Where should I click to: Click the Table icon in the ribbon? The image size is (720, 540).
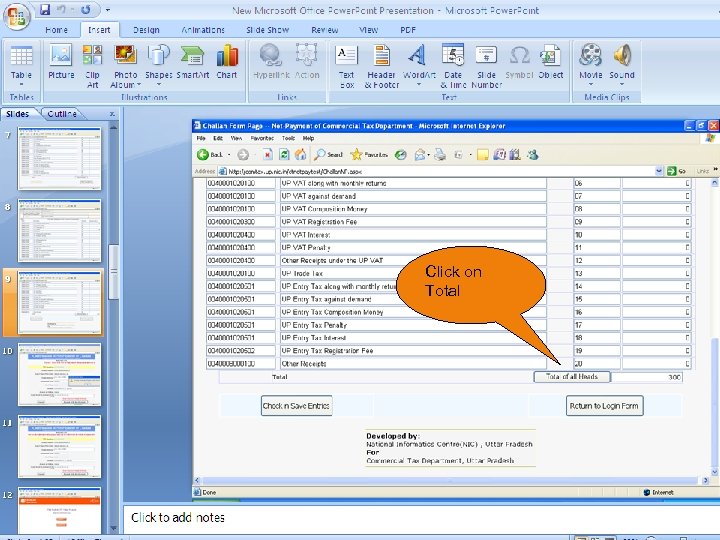coord(21,56)
